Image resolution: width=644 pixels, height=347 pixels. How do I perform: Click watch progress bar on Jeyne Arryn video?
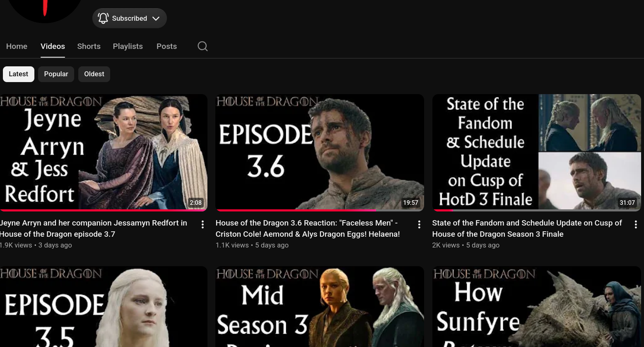tap(104, 210)
